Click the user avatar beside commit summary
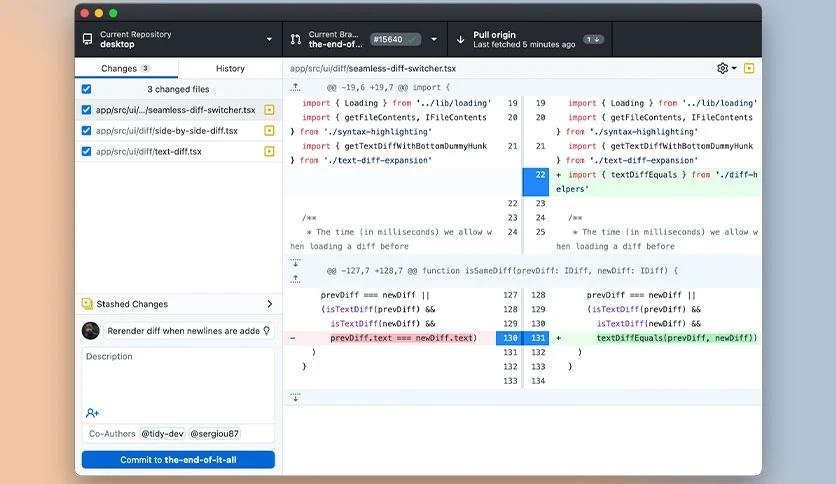 91,331
